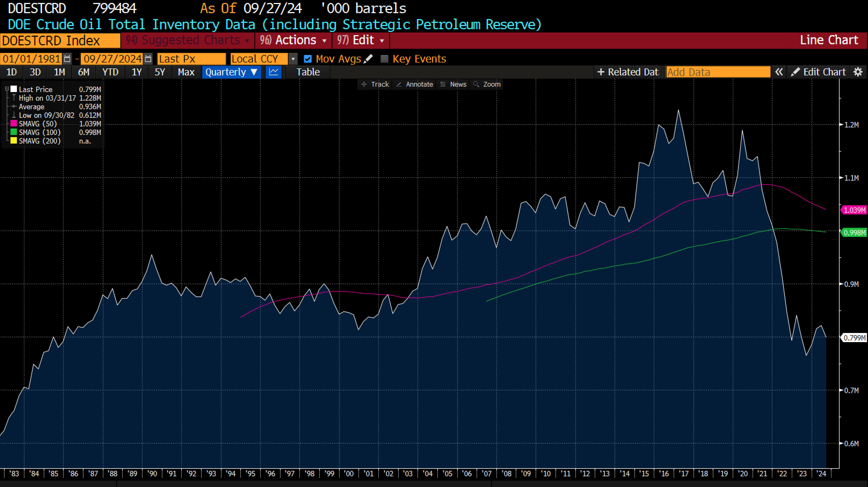
Task: Open the start date calendar picker icon
Action: click(67, 58)
